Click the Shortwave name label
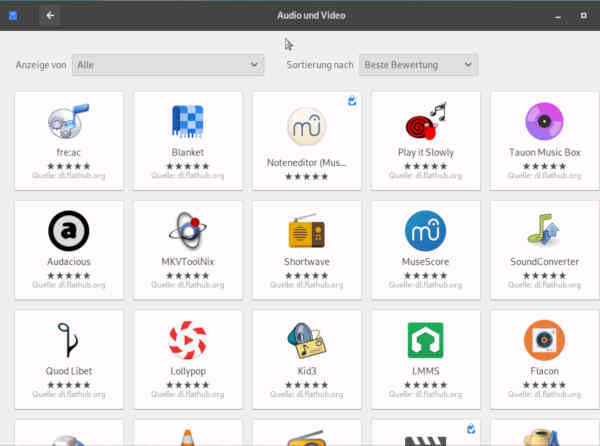This screenshot has height=446, width=600. [x=307, y=262]
